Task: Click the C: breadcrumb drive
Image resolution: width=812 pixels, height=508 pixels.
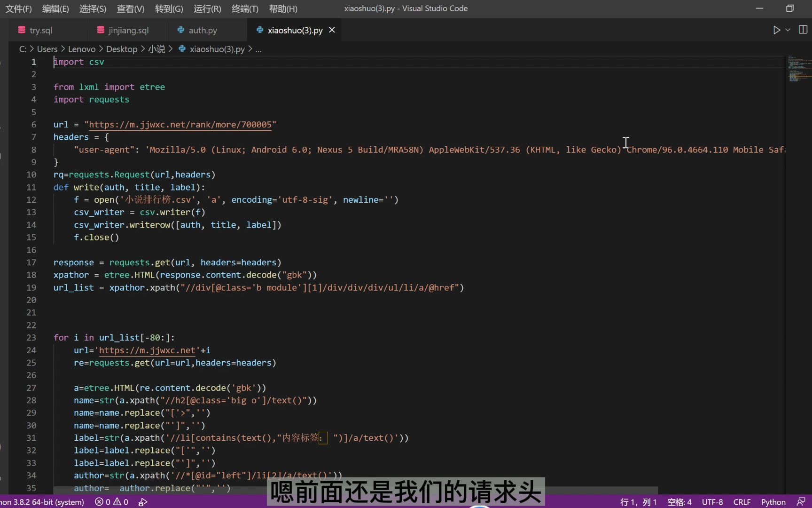Action: tap(23, 49)
